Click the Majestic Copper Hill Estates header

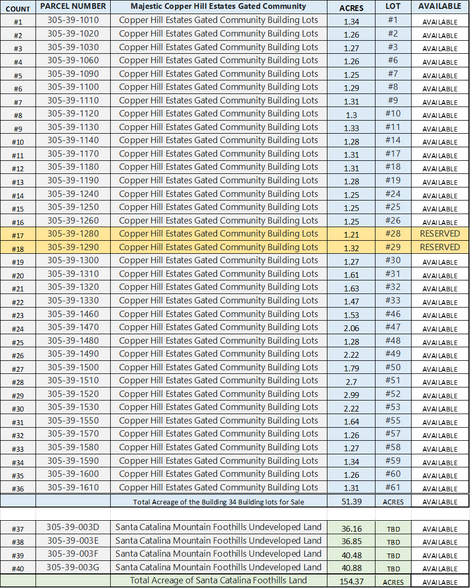point(219,7)
